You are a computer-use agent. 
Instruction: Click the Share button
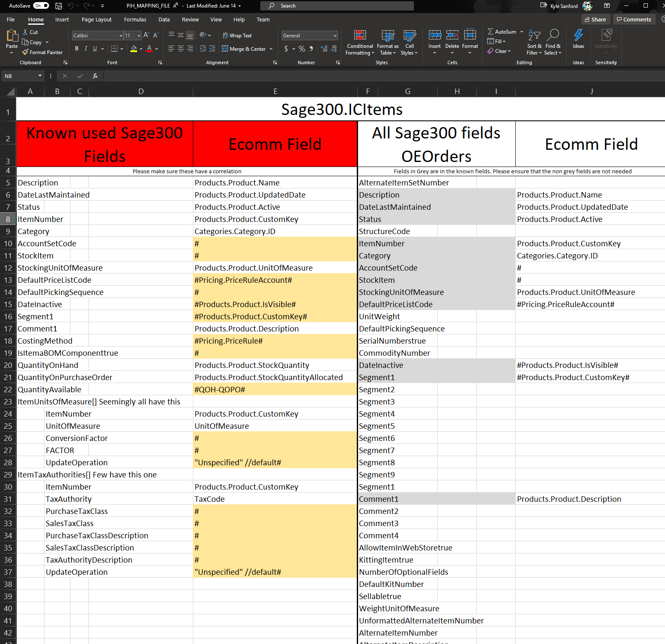(595, 19)
